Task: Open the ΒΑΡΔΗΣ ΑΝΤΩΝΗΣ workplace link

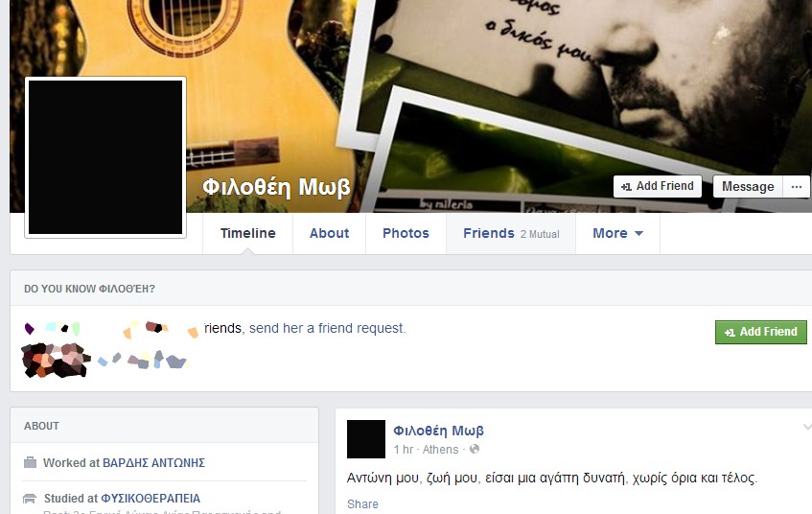Action: pos(153,463)
